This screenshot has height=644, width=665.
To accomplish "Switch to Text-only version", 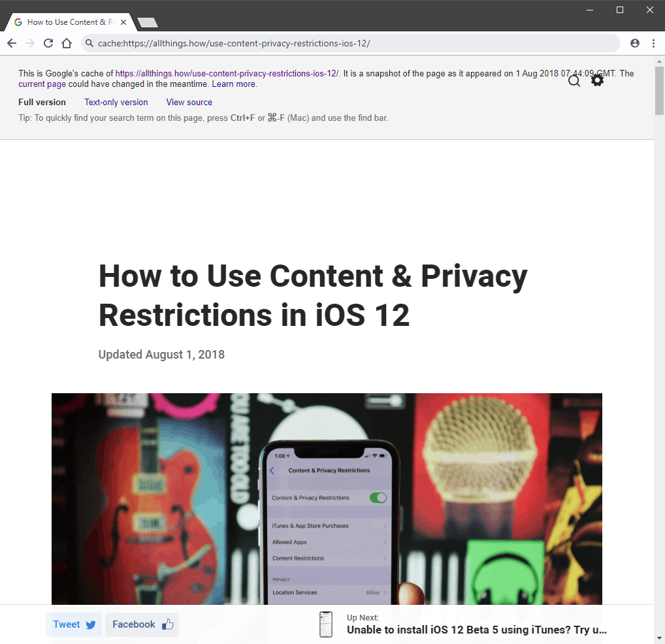I will (116, 102).
